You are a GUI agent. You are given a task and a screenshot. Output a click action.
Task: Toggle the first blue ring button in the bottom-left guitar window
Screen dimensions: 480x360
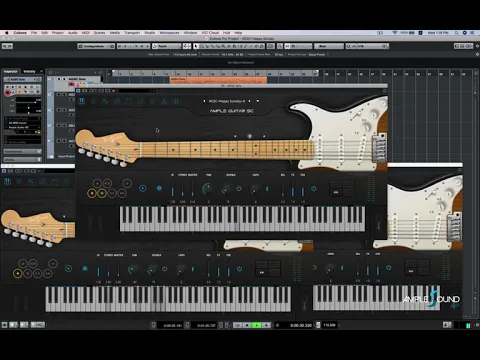(68, 269)
